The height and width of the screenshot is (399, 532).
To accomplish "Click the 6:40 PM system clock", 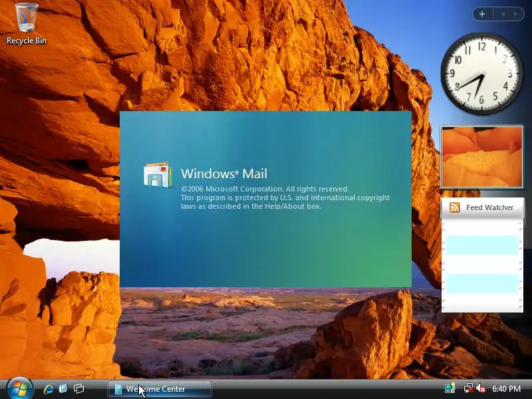I will coord(506,388).
